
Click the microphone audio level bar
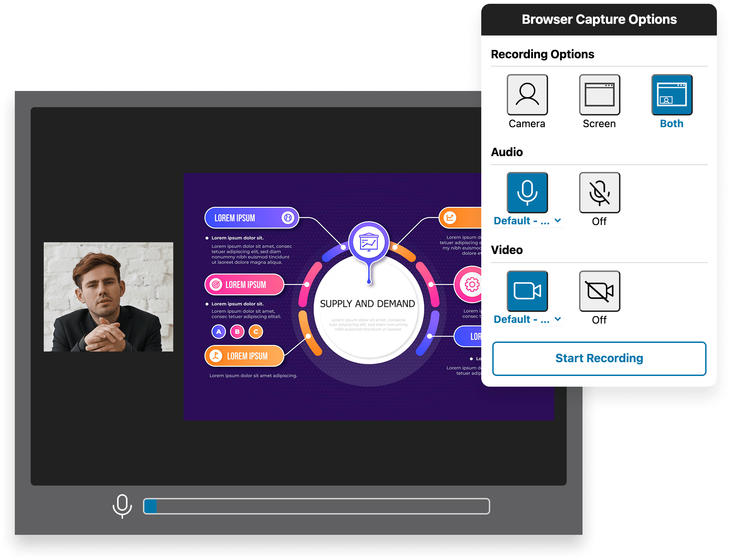(x=316, y=506)
